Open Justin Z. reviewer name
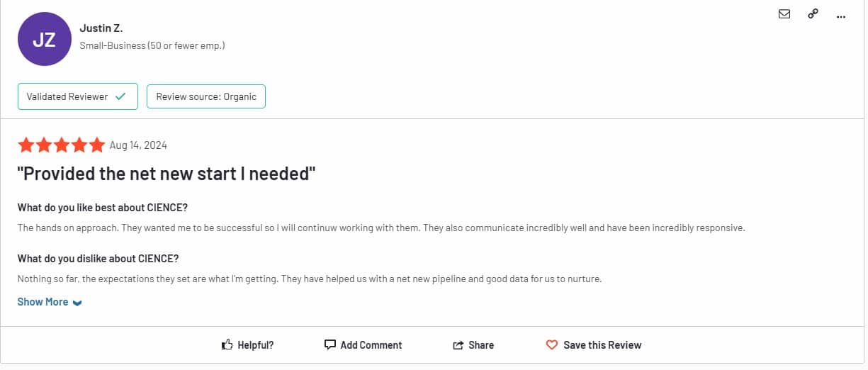868x370 pixels. tap(101, 28)
